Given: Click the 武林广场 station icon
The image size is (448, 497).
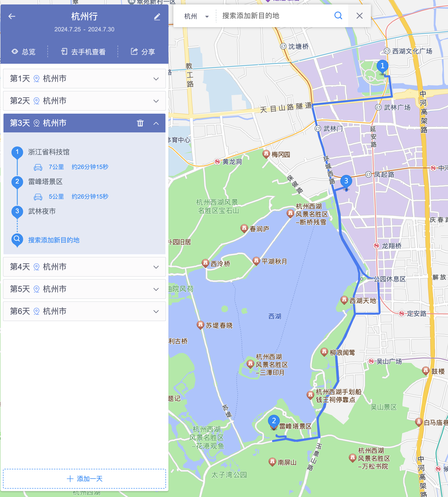Looking at the screenshot, I should click(x=378, y=107).
